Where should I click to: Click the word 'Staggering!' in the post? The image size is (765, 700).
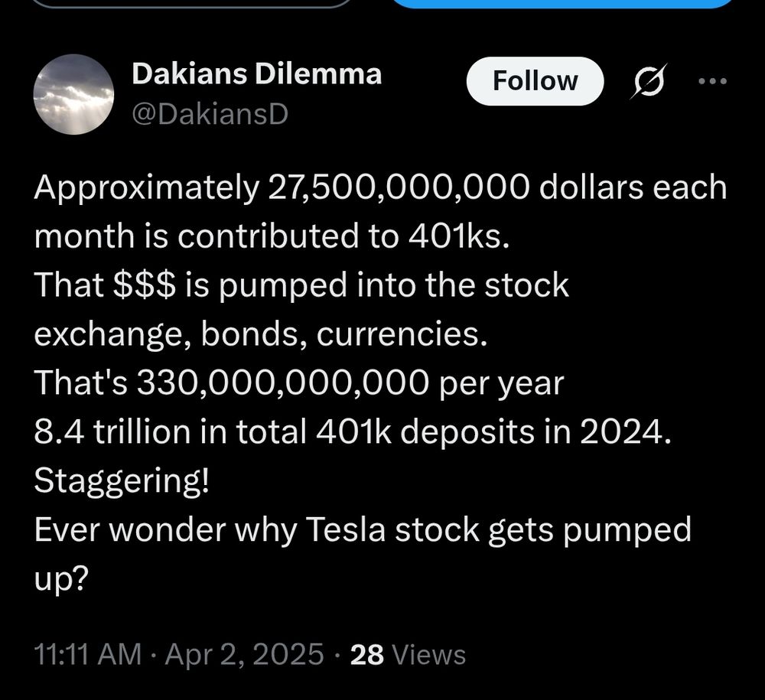click(x=122, y=481)
